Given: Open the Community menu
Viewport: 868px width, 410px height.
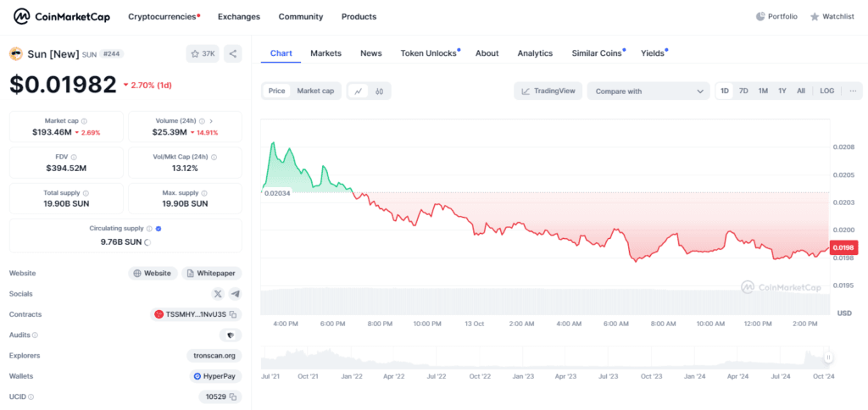Looking at the screenshot, I should click(x=301, y=17).
